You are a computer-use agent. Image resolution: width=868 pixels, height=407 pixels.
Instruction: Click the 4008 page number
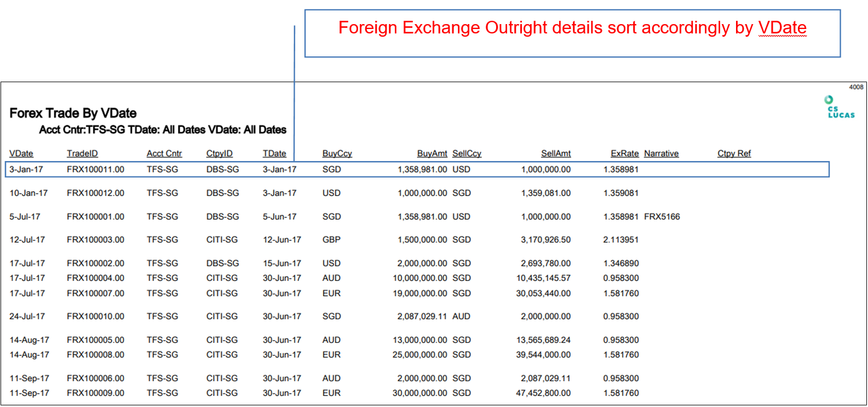pyautogui.click(x=855, y=87)
